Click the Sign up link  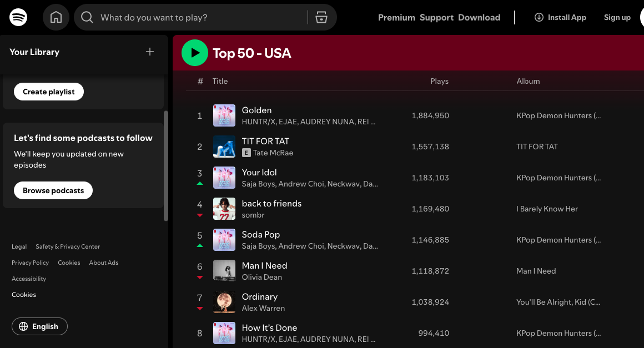[x=617, y=17]
